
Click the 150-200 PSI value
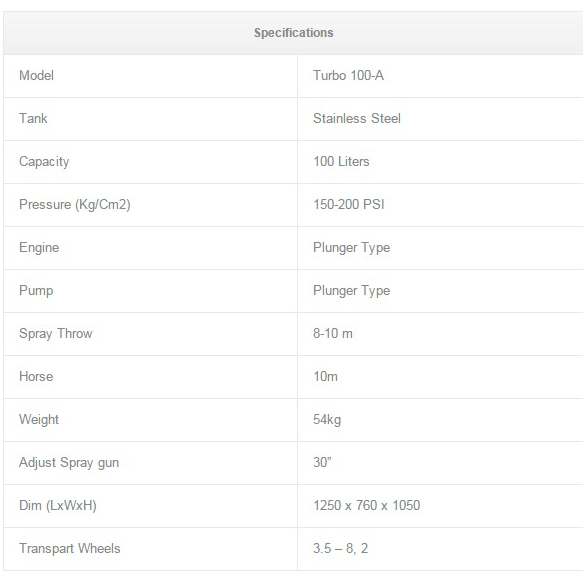348,204
